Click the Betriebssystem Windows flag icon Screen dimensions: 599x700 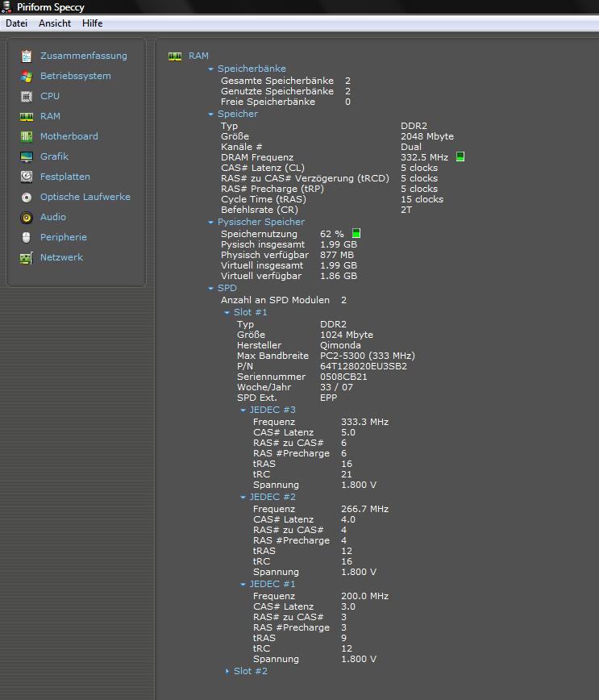click(27, 77)
